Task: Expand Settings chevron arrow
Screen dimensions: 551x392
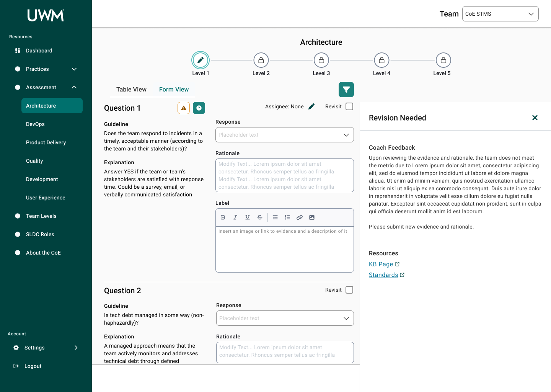Action: coord(76,348)
